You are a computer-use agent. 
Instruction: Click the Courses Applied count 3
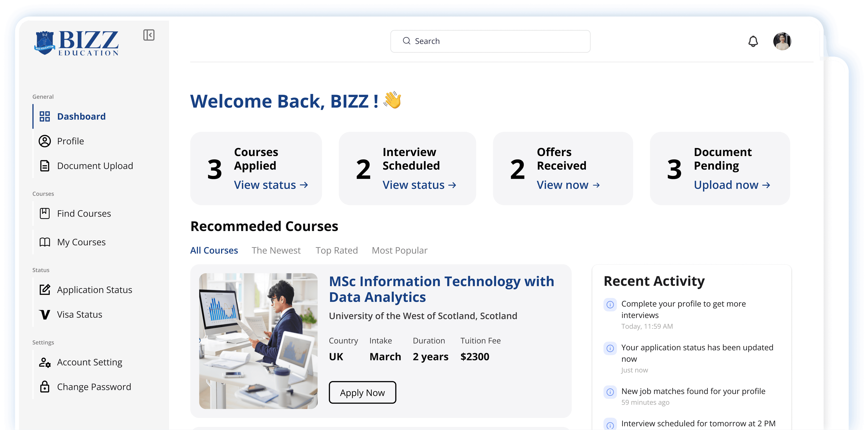click(214, 169)
